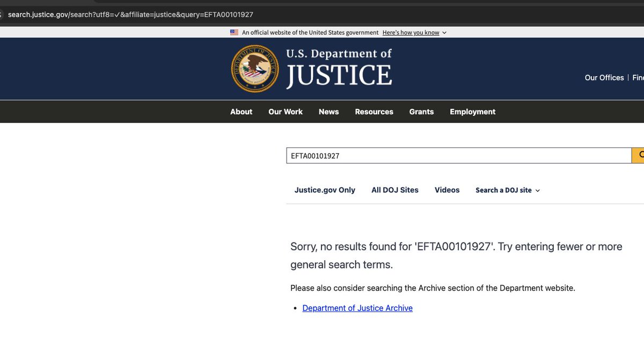The height and width of the screenshot is (339, 644).
Task: Open the Resources menu
Action: [x=374, y=112]
